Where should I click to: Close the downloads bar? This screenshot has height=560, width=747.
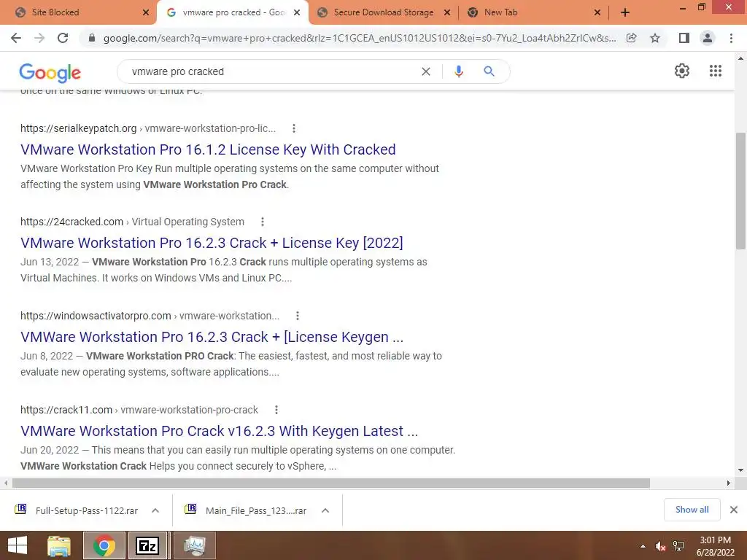tap(734, 510)
